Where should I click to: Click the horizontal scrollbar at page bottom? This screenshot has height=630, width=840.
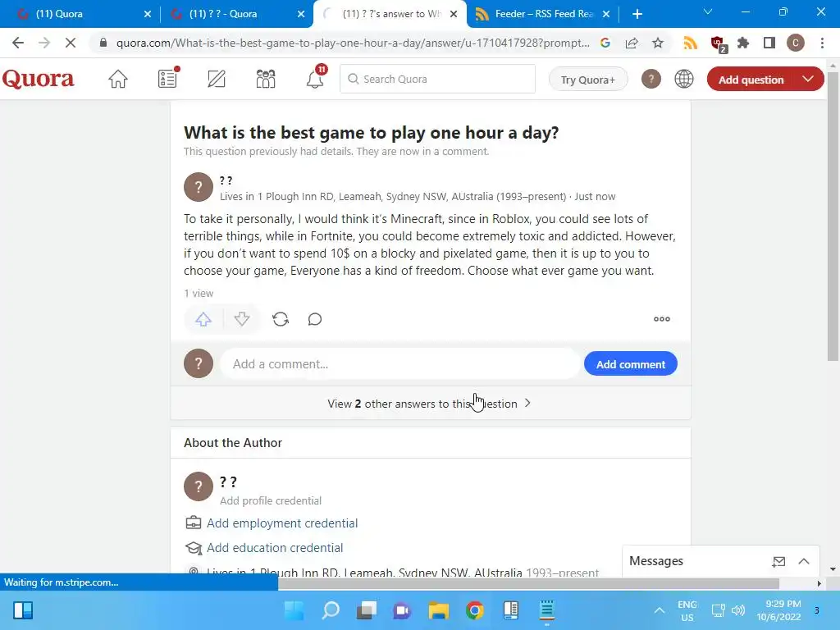(x=528, y=583)
